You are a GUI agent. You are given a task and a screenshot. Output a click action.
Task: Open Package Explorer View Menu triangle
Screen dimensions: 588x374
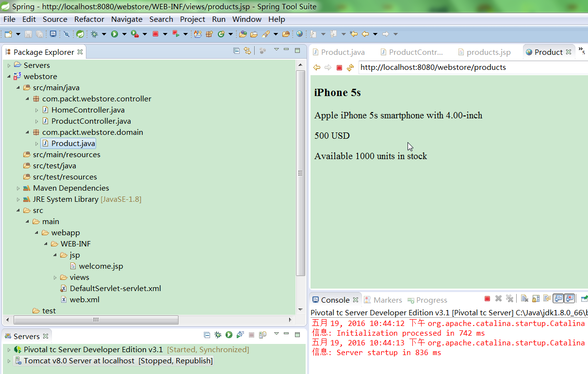click(x=276, y=49)
